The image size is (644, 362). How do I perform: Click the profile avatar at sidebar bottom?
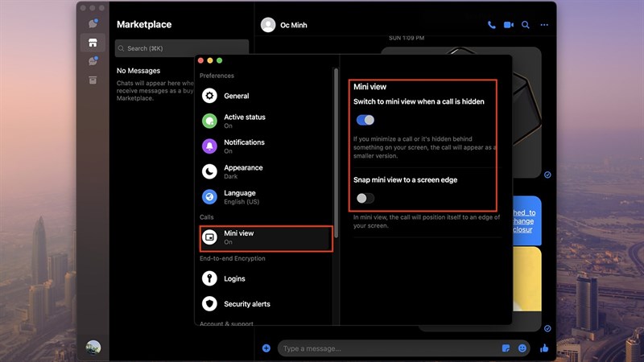pos(93,348)
